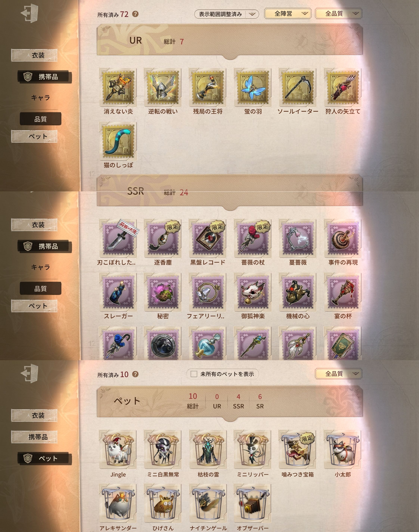Choose the 蛍の羽 blue butterfly accessory

pos(253,87)
